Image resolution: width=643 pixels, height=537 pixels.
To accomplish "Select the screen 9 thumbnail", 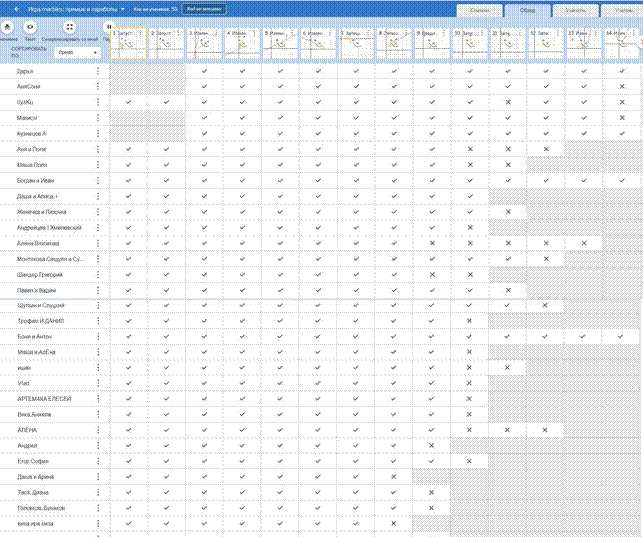I will [431, 45].
